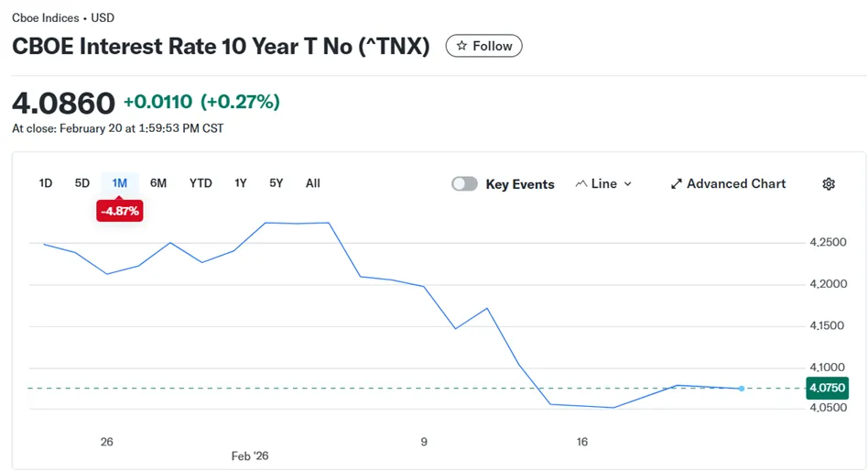Open chart settings gear icon
Screen dimensions: 868x472
(x=829, y=184)
